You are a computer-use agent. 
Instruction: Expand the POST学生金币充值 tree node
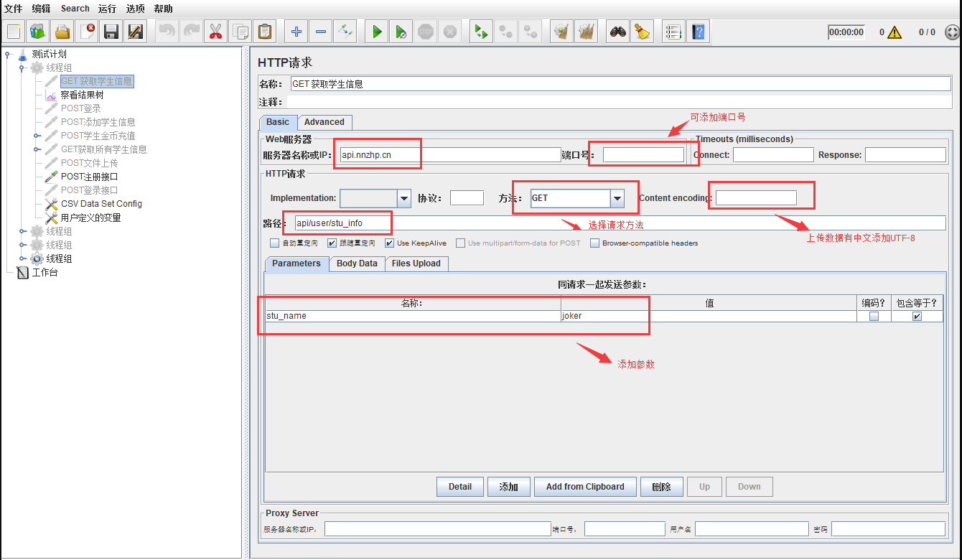tap(37, 136)
